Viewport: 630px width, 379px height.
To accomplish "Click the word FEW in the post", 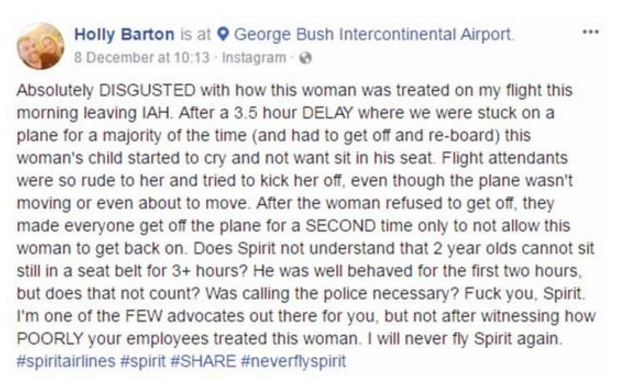I will click(x=143, y=316).
